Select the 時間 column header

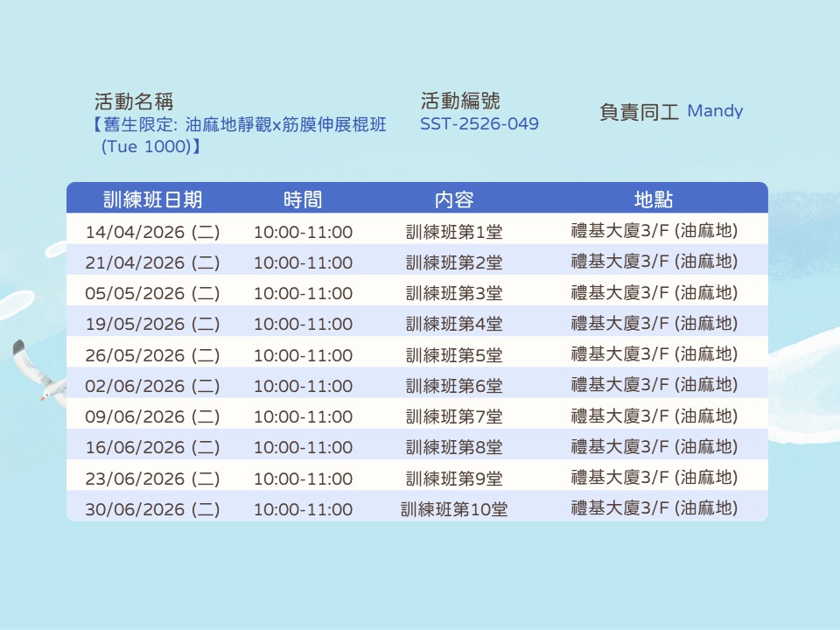[303, 199]
